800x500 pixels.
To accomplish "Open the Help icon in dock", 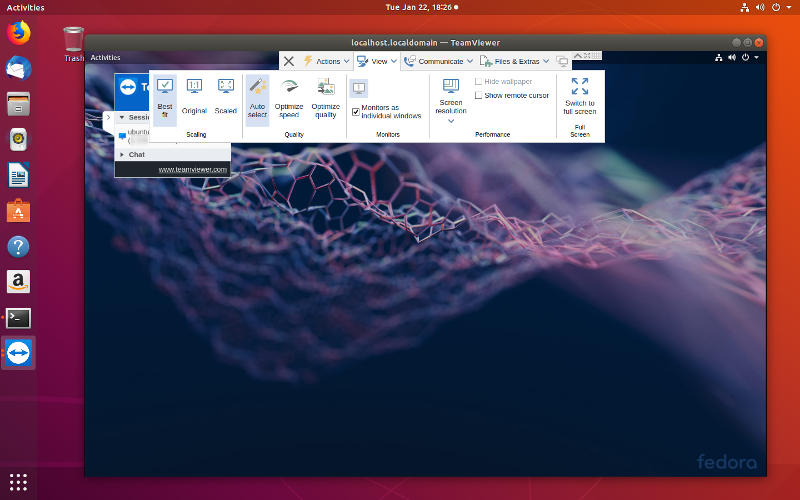I will pyautogui.click(x=18, y=246).
